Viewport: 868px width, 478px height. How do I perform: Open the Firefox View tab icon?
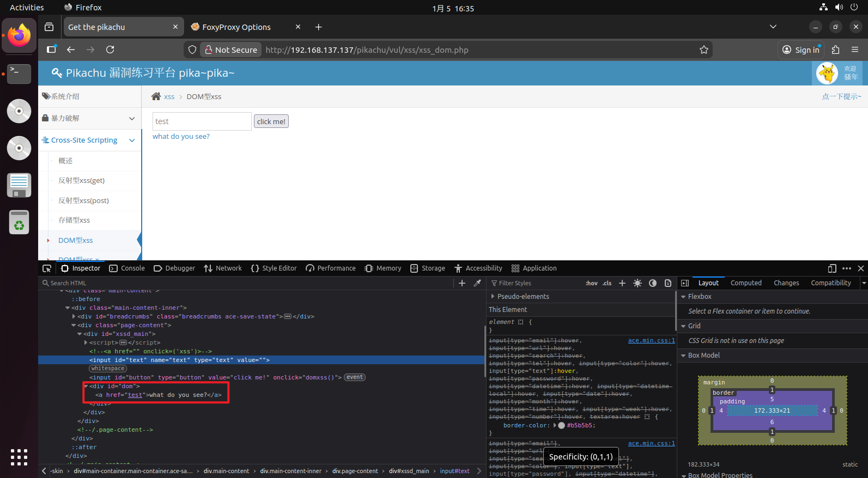point(49,27)
